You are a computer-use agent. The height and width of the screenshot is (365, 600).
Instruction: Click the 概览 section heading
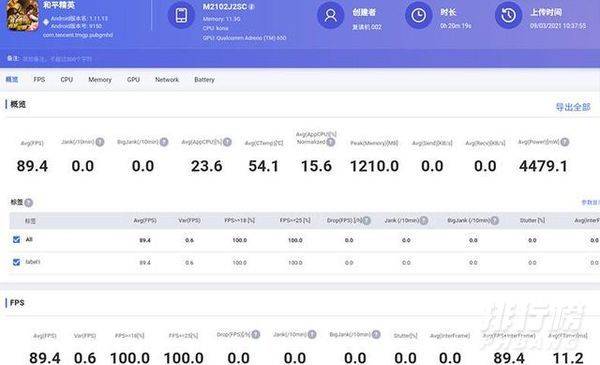pos(18,104)
